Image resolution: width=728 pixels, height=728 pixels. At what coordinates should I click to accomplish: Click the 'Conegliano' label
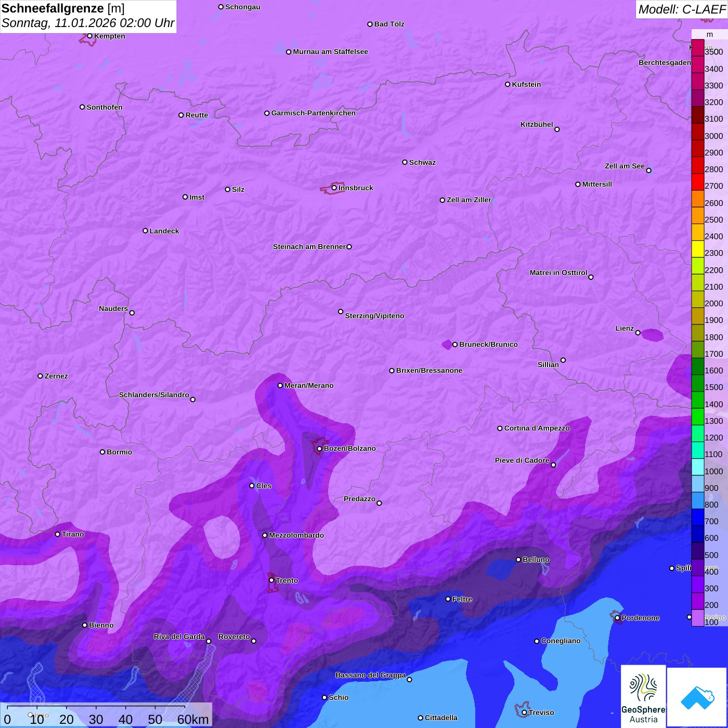click(561, 641)
